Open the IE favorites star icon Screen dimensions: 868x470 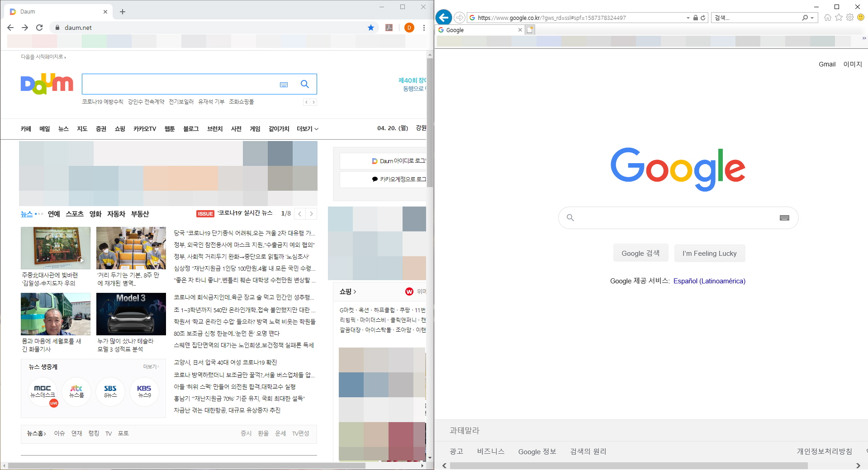[x=839, y=17]
